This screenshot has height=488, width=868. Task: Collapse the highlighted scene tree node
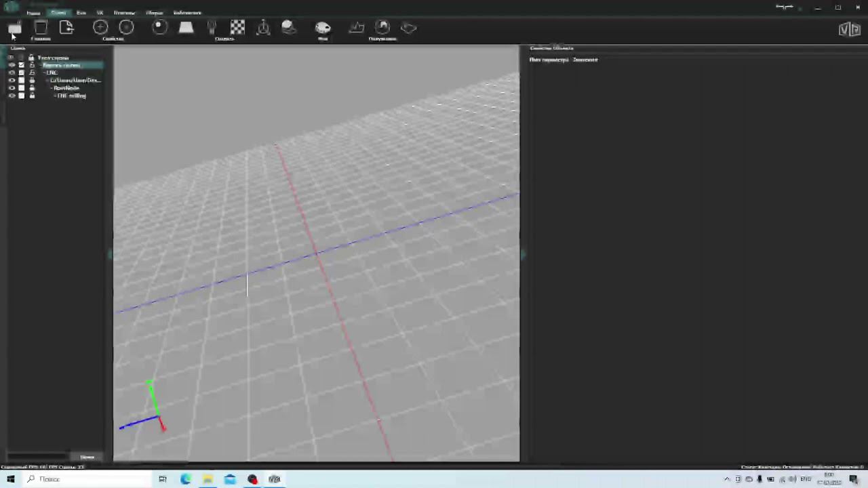(40, 65)
